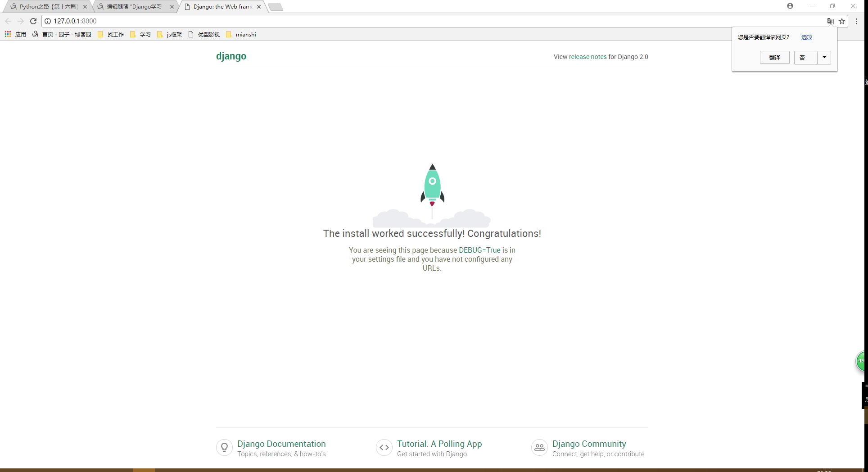
Task: Click the '选项' options link in translate popup
Action: tap(807, 37)
